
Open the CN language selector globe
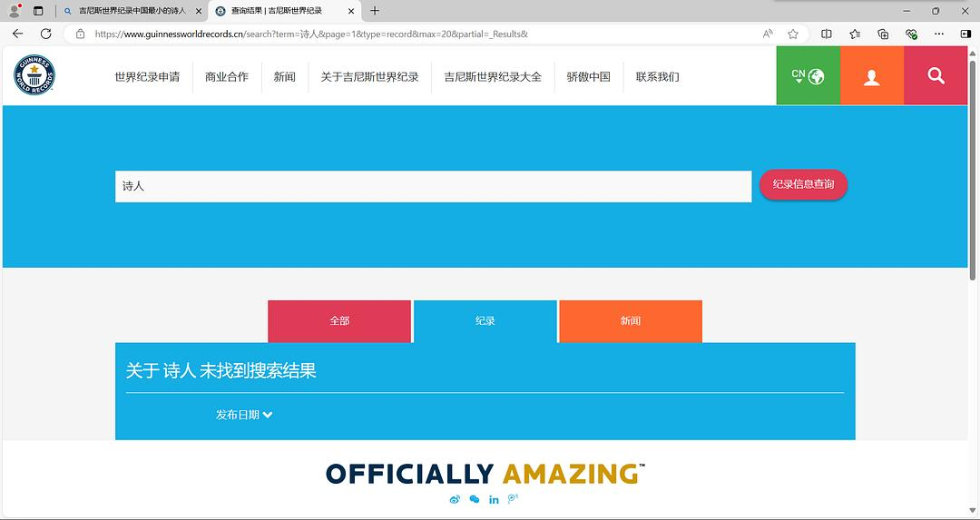click(x=808, y=76)
